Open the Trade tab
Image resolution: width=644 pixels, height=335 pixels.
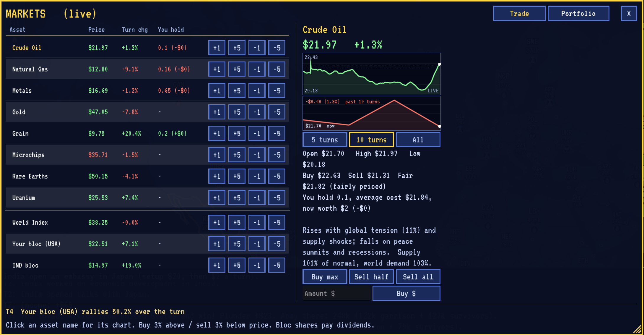pyautogui.click(x=519, y=14)
